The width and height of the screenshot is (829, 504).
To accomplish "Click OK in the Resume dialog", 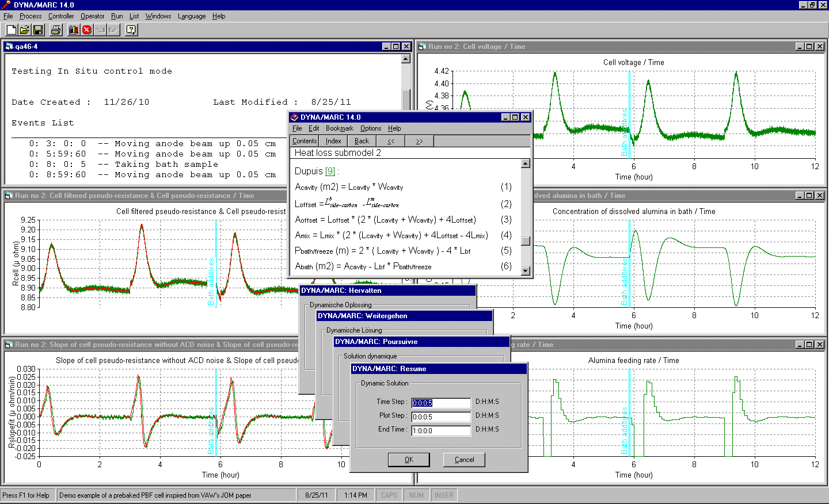I will pos(409,460).
